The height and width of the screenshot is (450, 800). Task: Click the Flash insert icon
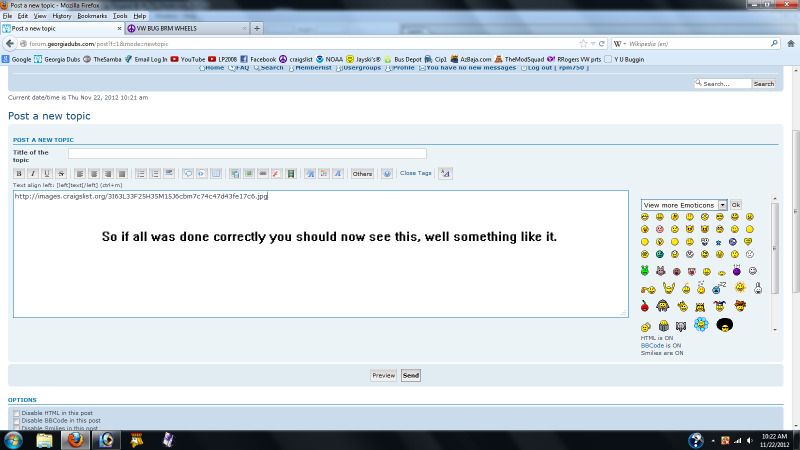(277, 173)
